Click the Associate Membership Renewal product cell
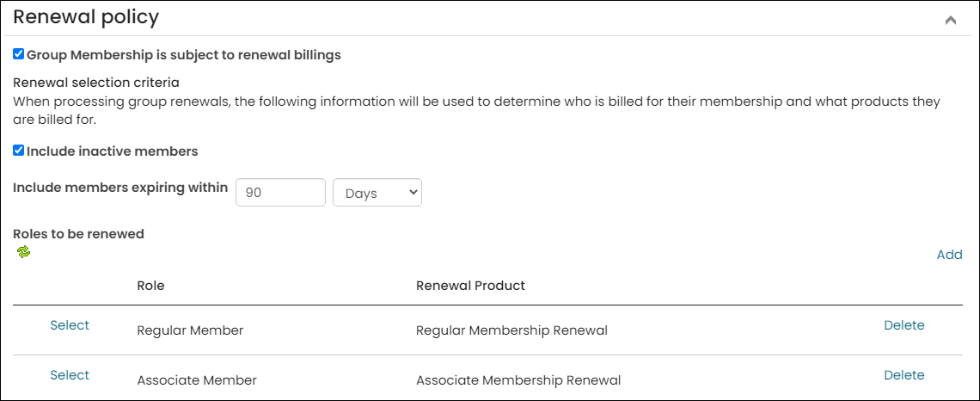The width and height of the screenshot is (980, 401). point(518,380)
